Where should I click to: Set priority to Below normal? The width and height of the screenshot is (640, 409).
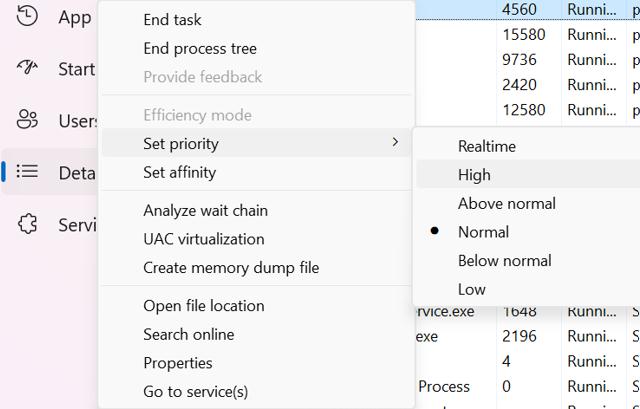pos(505,260)
